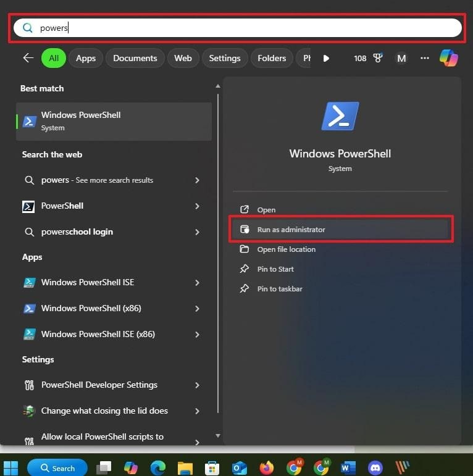
Task: Open Windows PowerShell ISE (x86) app
Action: 98,334
